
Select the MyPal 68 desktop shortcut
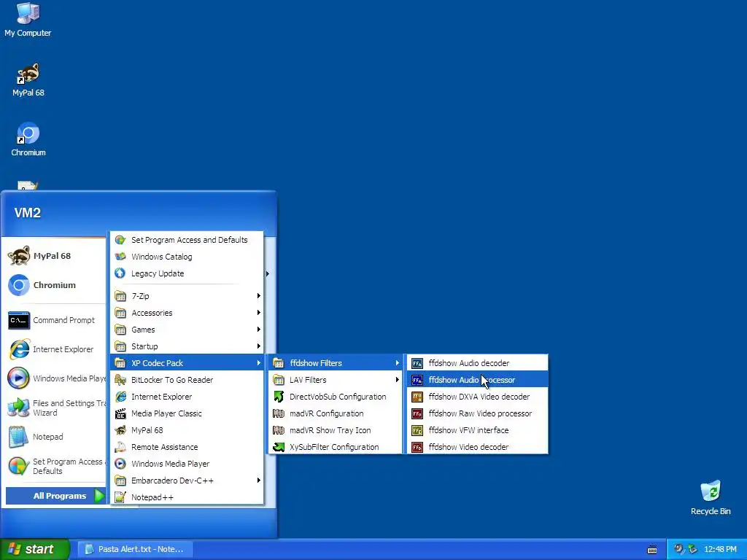pos(28,80)
